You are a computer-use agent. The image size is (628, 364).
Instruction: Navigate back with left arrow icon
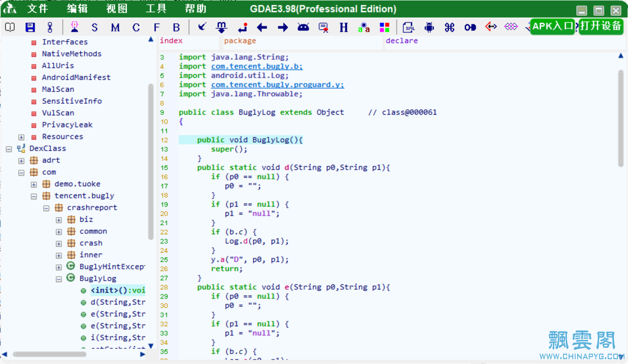(x=262, y=28)
